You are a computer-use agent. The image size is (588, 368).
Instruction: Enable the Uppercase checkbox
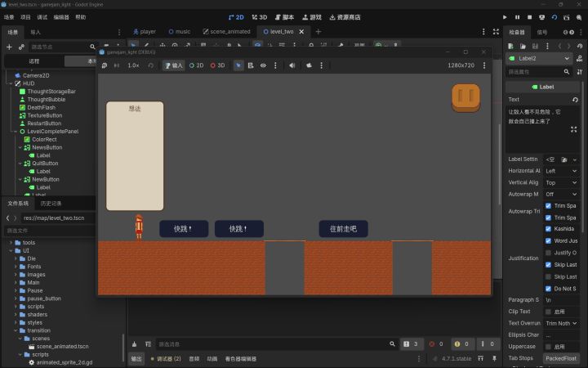coord(548,347)
